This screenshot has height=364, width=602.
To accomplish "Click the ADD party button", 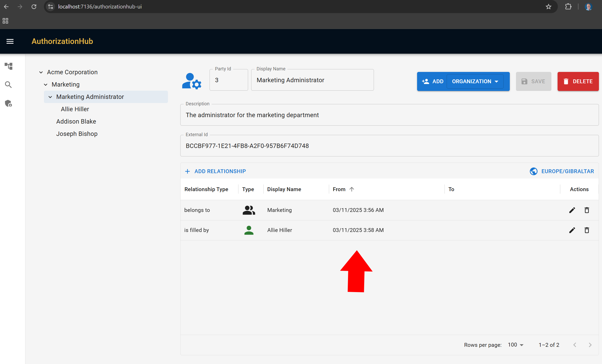I will coord(432,81).
